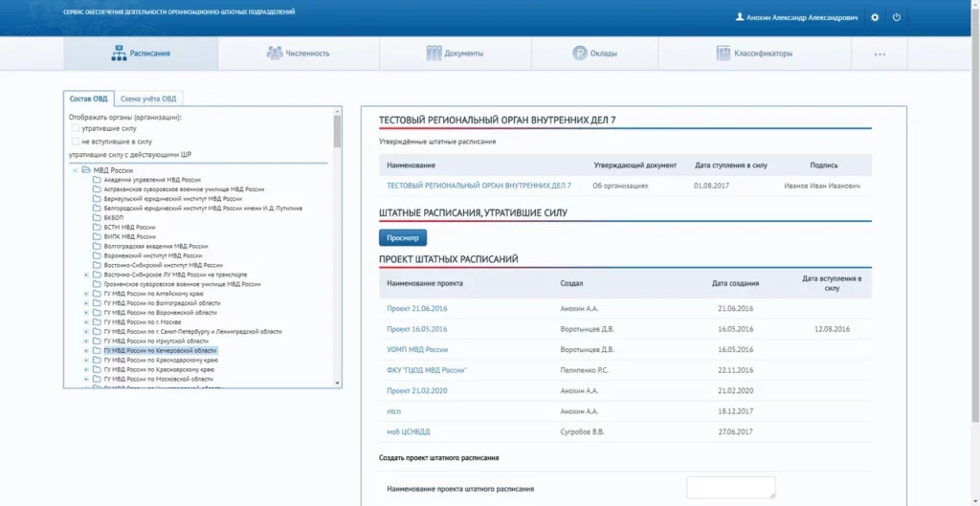The image size is (980, 506).
Task: Click the user profile silhouette icon
Action: tap(740, 17)
